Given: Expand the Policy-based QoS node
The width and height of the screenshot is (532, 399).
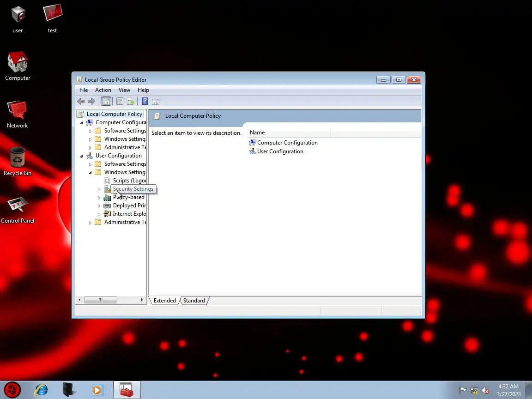Looking at the screenshot, I should point(99,198).
